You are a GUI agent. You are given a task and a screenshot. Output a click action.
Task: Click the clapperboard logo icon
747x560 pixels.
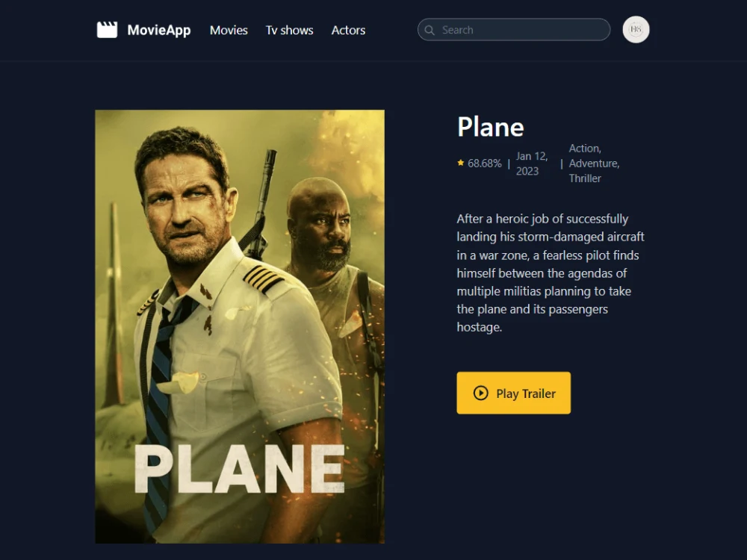(107, 30)
